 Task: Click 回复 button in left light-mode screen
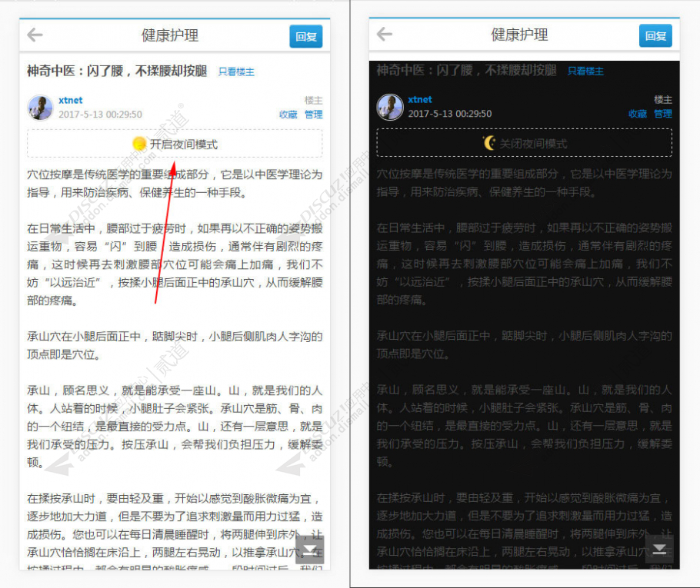pos(306,36)
